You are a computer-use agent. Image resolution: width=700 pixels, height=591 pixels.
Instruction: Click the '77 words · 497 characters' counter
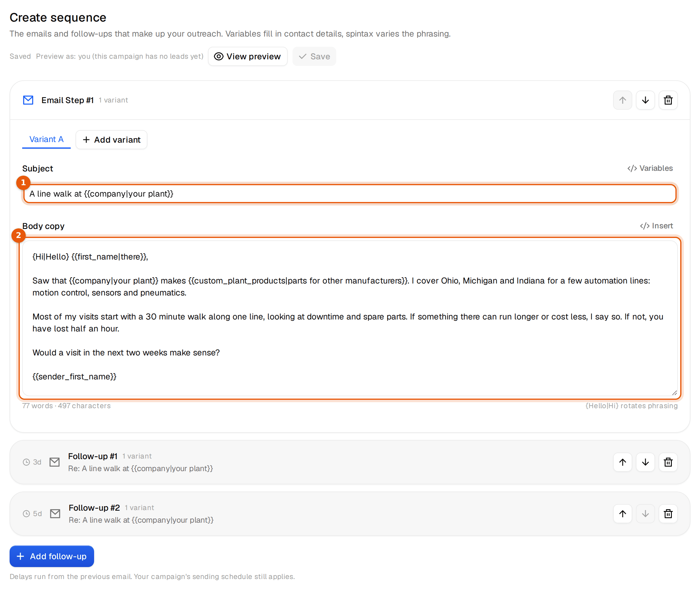click(66, 406)
